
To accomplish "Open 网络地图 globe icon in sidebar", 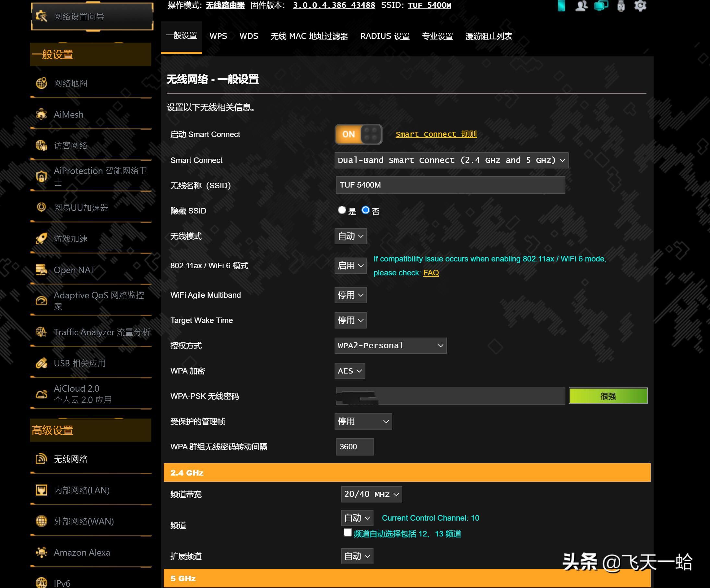I will (x=41, y=83).
